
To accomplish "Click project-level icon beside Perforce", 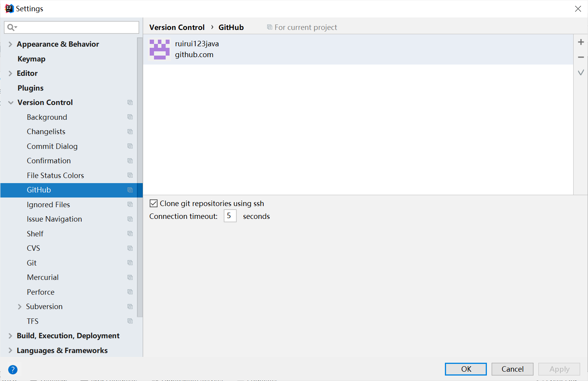I will tap(130, 292).
